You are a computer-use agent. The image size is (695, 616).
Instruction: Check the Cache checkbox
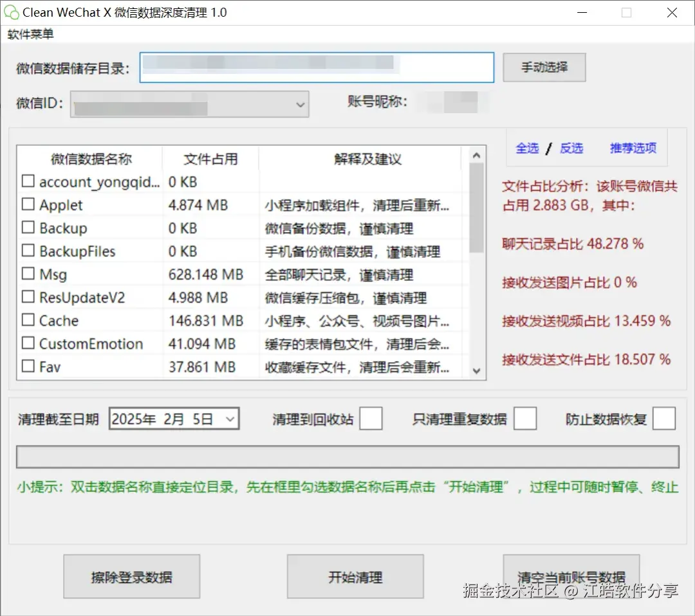28,320
